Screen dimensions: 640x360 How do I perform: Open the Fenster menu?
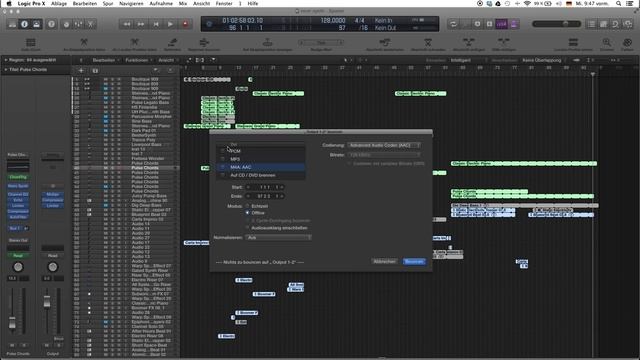point(224,3)
